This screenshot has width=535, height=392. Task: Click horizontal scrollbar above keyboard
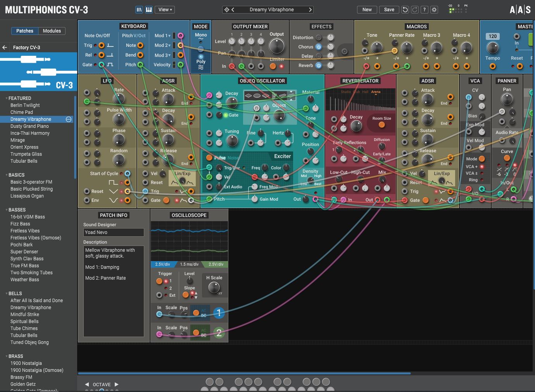coord(244,373)
